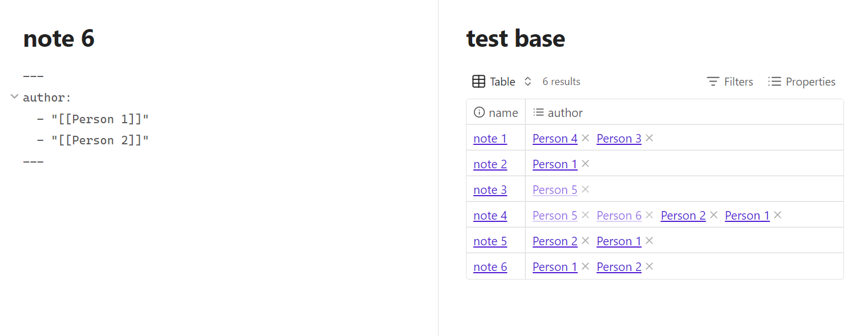Remove Person 4 from note 1 row
Viewport: 868px width, 336px height.
click(x=585, y=138)
